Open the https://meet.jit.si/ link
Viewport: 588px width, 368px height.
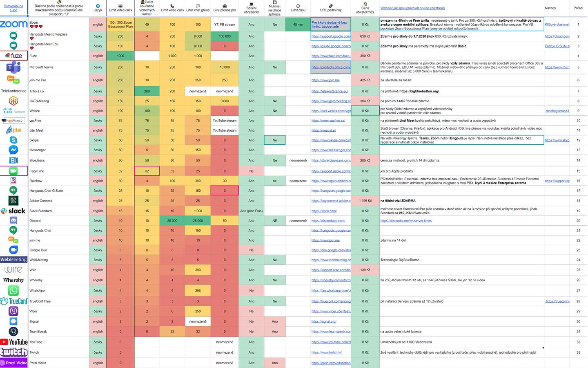click(324, 130)
